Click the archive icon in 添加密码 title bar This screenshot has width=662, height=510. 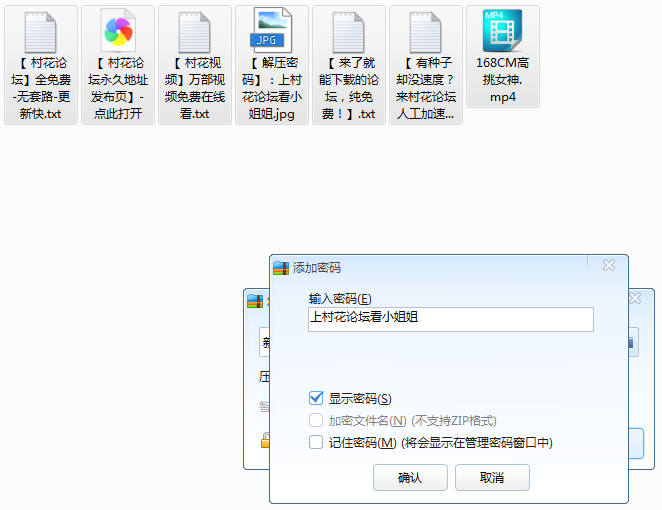281,267
